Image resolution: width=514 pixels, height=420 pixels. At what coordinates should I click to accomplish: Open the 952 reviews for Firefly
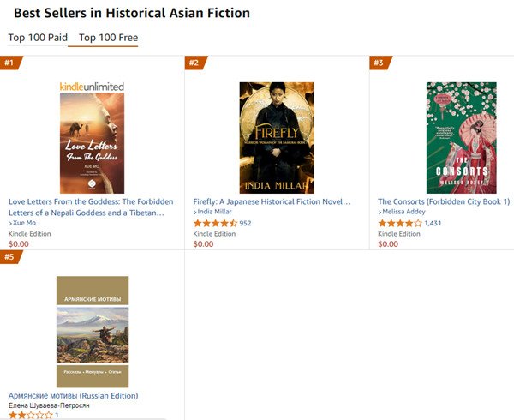click(245, 223)
